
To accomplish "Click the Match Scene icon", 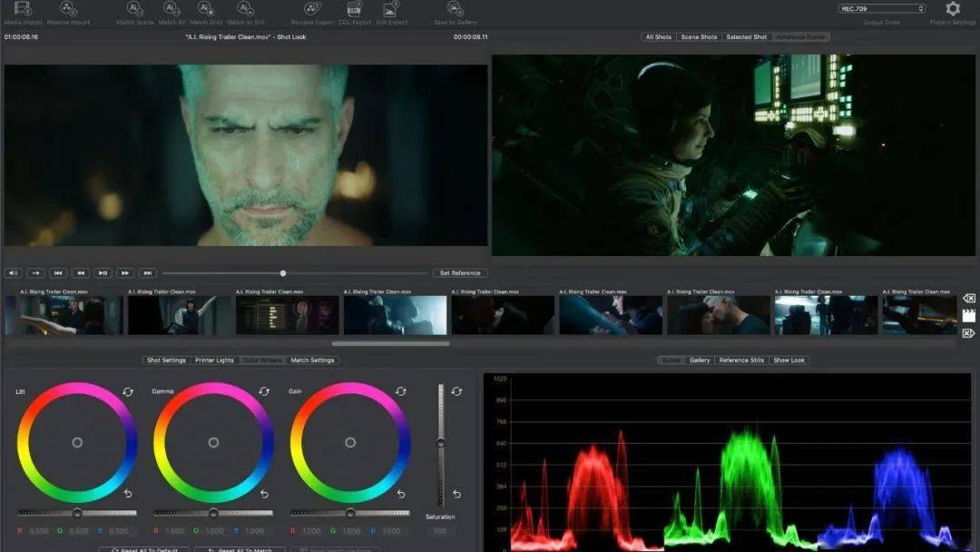I will 135,9.
